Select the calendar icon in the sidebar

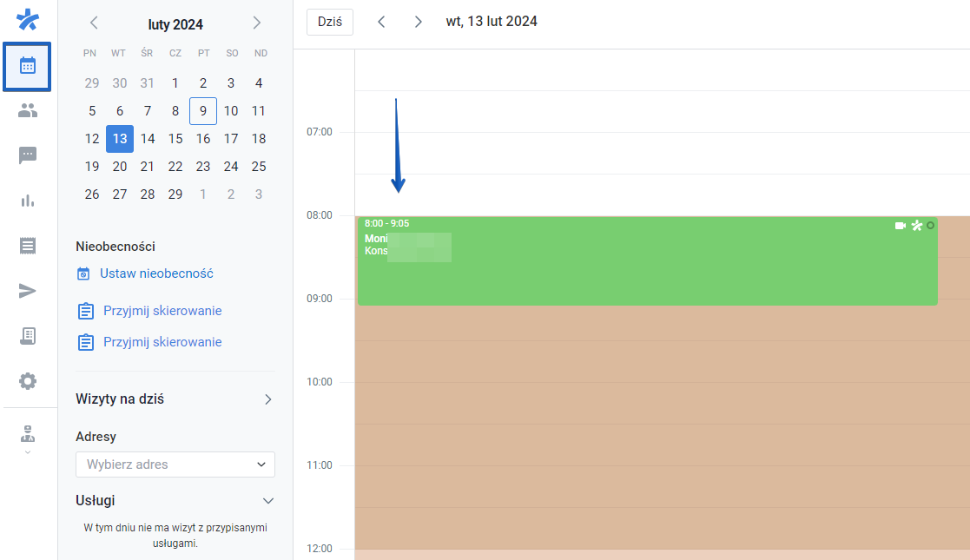pyautogui.click(x=27, y=67)
